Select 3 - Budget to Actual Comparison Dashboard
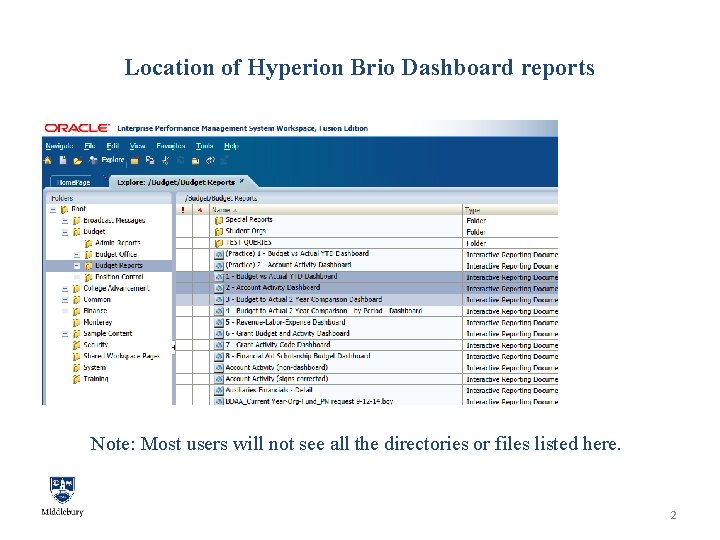The height and width of the screenshot is (540, 720). [x=304, y=299]
